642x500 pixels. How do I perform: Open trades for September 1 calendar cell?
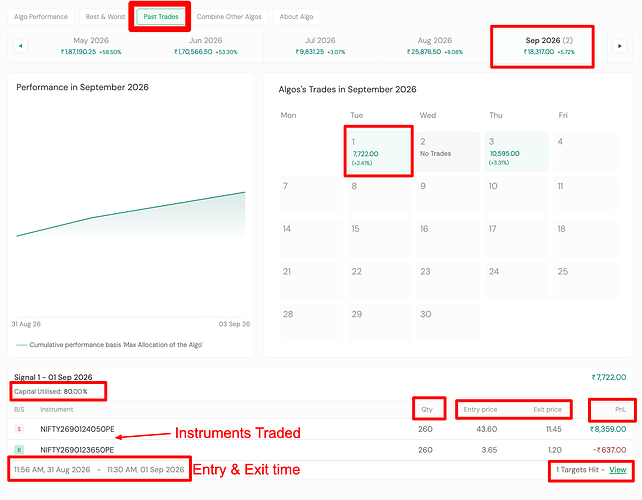[x=379, y=152]
